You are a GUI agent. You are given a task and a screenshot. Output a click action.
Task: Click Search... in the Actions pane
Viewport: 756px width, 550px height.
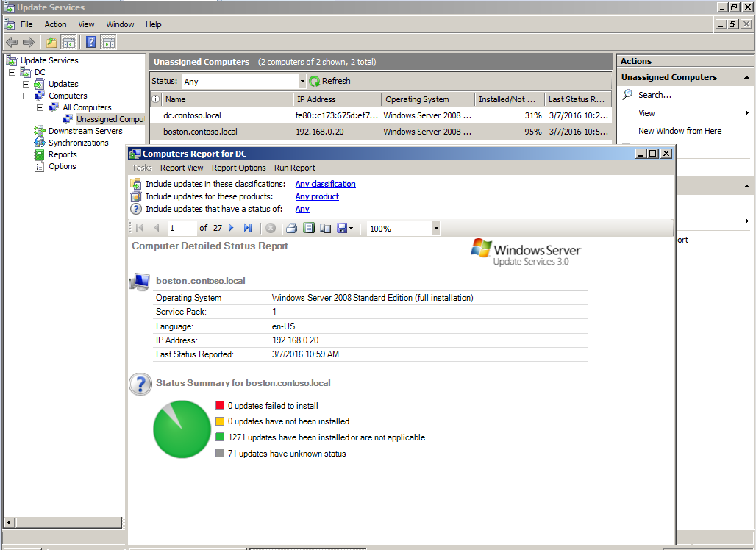[x=655, y=95]
